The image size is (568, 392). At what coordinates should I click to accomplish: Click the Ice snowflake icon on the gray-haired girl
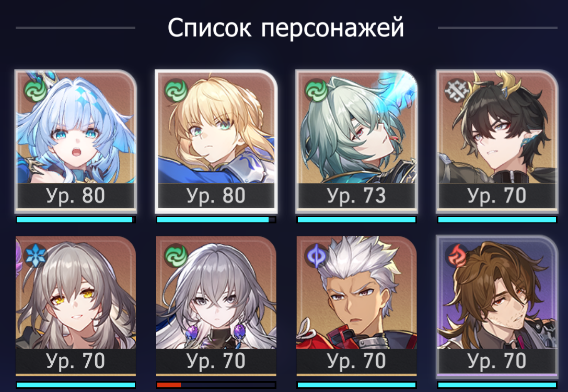[35, 256]
